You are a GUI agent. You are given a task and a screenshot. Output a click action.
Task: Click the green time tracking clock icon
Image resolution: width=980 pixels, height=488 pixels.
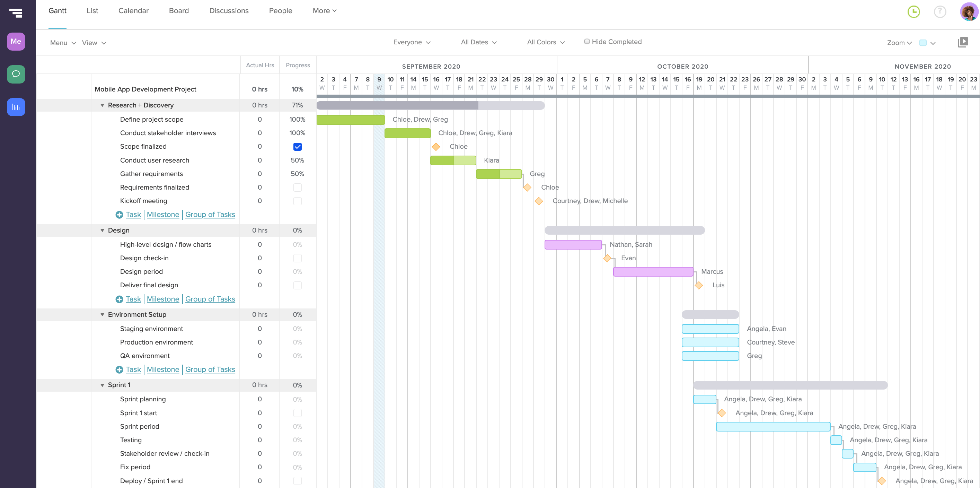[x=914, y=12]
